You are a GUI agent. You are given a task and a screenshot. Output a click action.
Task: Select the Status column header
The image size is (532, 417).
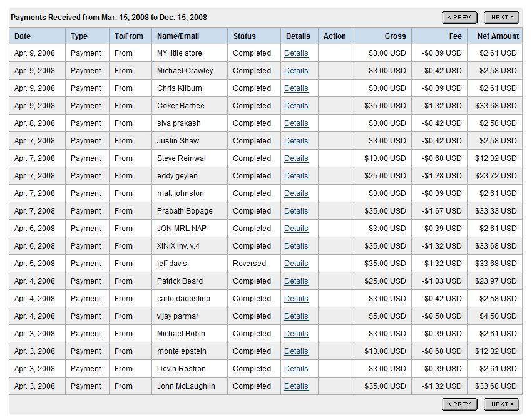pyautogui.click(x=244, y=36)
